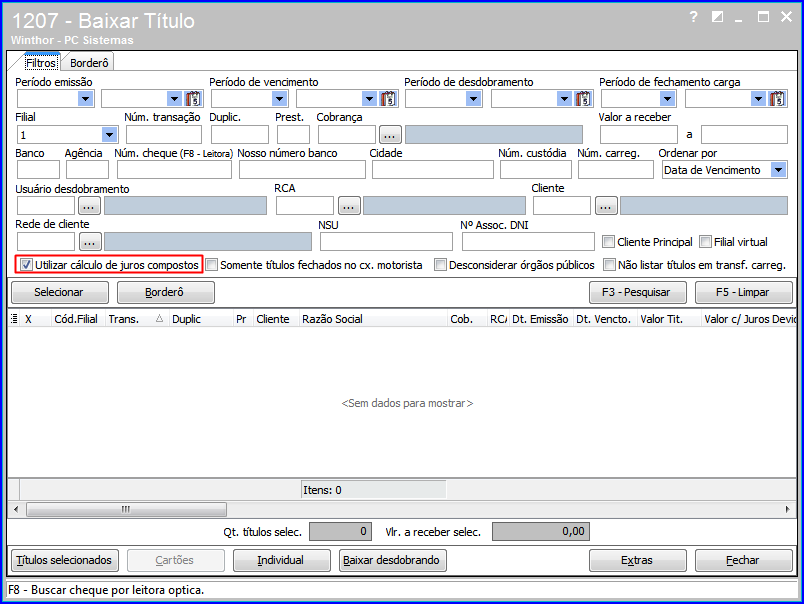Image resolution: width=804 pixels, height=604 pixels.
Task: Open Rede de cliente lookup ellipsis button
Action: [x=89, y=241]
